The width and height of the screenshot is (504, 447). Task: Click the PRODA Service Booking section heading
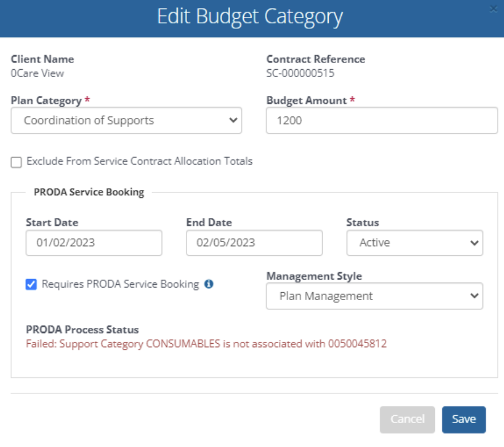89,192
